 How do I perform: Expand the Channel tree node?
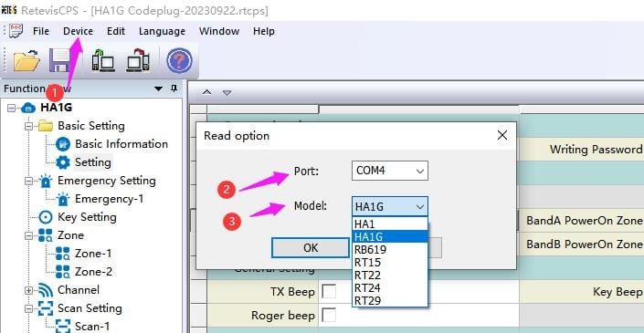point(28,290)
